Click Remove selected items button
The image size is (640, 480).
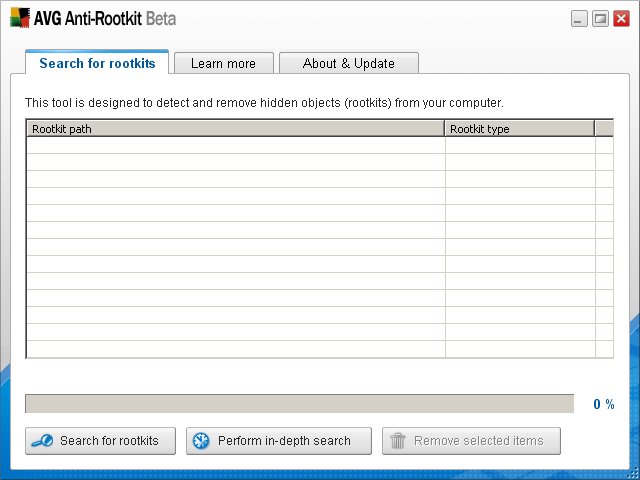point(471,441)
